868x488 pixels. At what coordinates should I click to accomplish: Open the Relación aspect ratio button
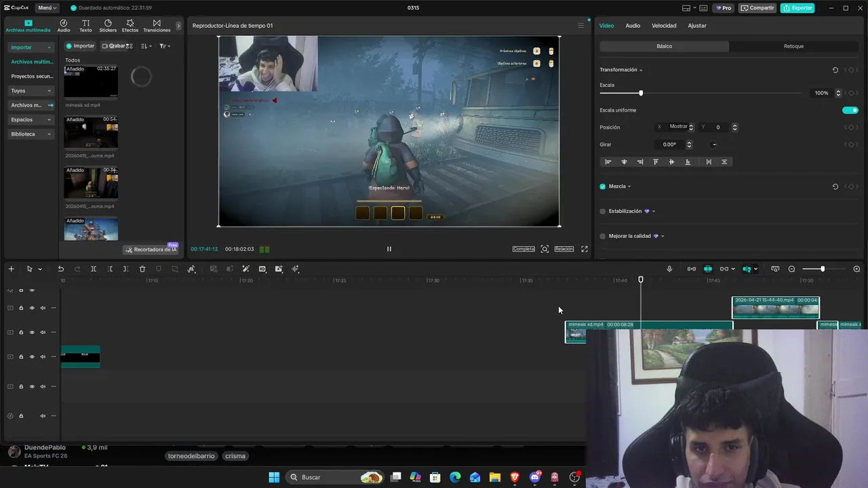(x=564, y=249)
